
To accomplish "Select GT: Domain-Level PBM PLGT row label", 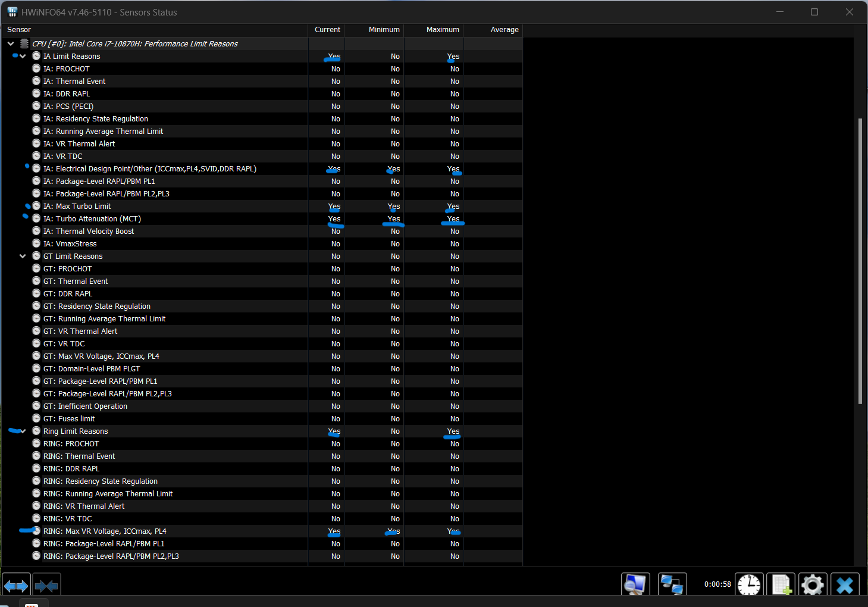I will point(92,368).
